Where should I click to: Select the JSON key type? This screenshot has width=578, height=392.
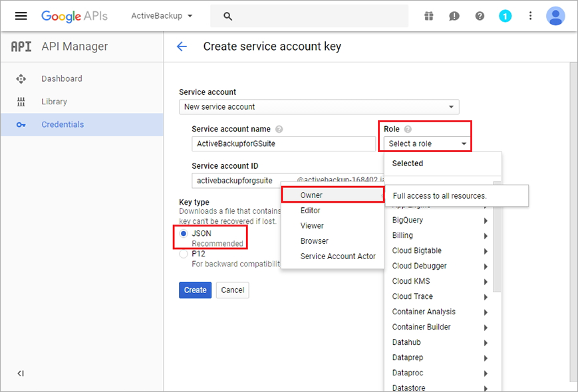183,234
